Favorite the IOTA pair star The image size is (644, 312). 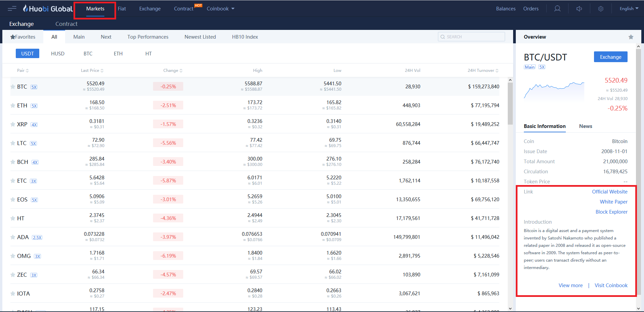[13, 294]
